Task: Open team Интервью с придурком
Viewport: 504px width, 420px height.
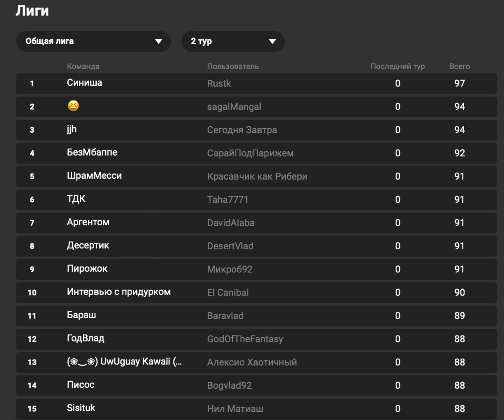Action: click(119, 292)
